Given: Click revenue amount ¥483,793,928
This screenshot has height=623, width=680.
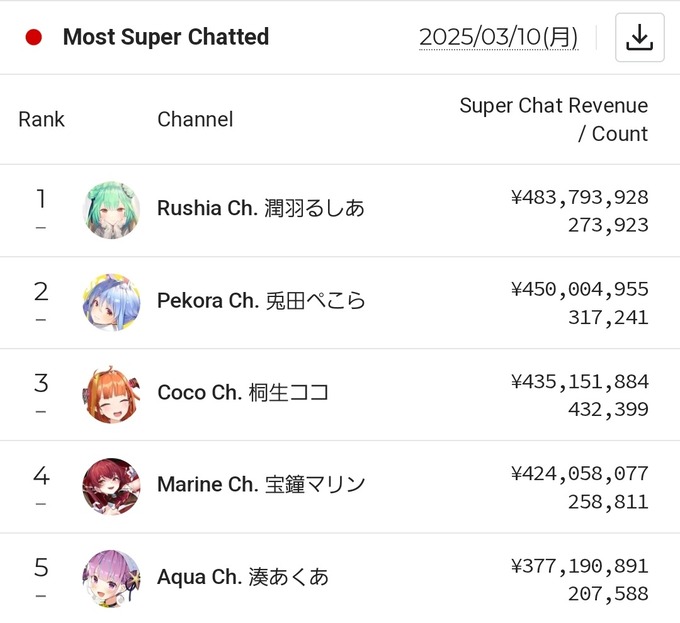Looking at the screenshot, I should 579,197.
